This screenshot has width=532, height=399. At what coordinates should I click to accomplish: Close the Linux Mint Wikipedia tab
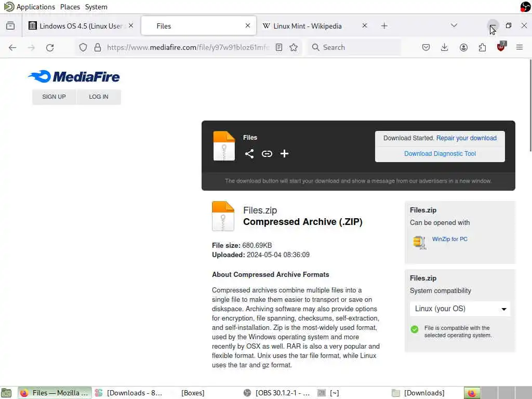click(x=364, y=26)
